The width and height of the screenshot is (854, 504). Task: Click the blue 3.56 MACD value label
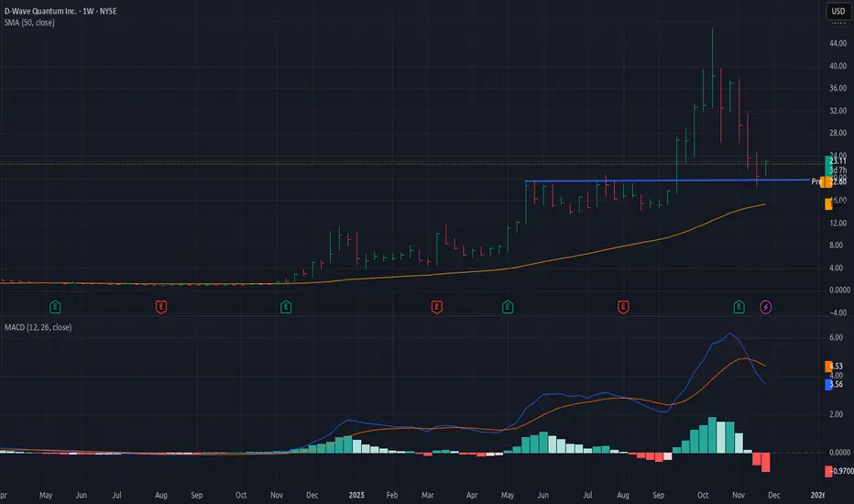coord(836,384)
